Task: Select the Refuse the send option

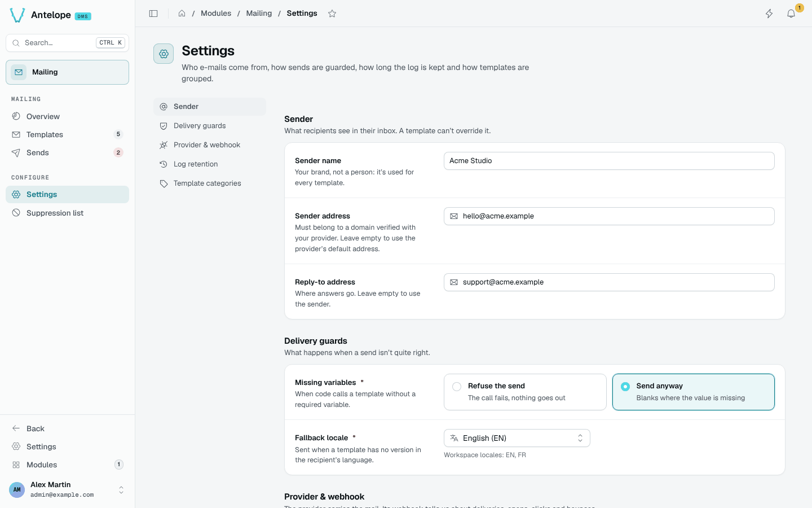Action: click(525, 392)
